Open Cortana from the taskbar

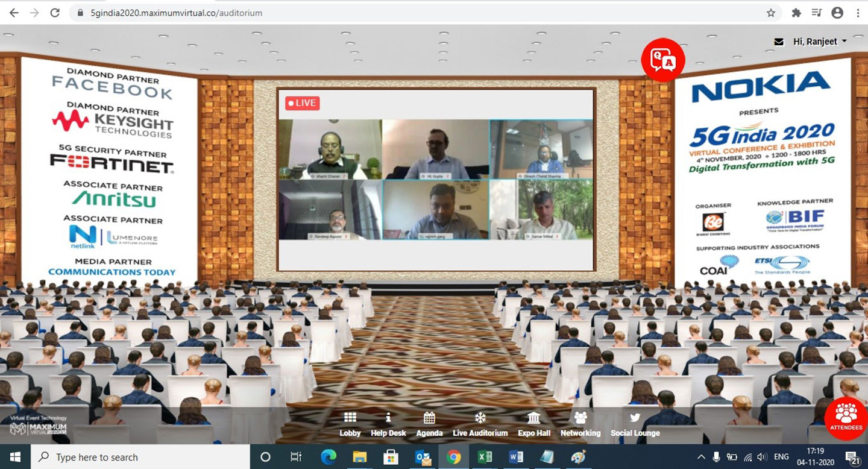tap(265, 457)
